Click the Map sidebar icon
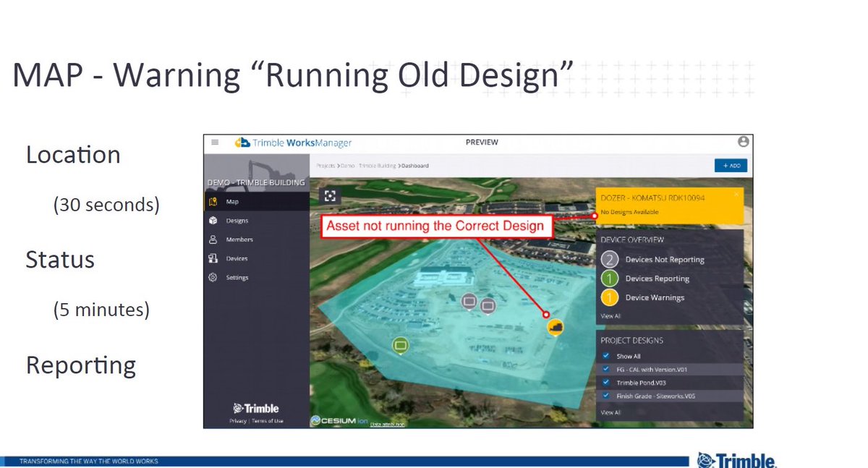This screenshot has width=868, height=468. (x=213, y=202)
